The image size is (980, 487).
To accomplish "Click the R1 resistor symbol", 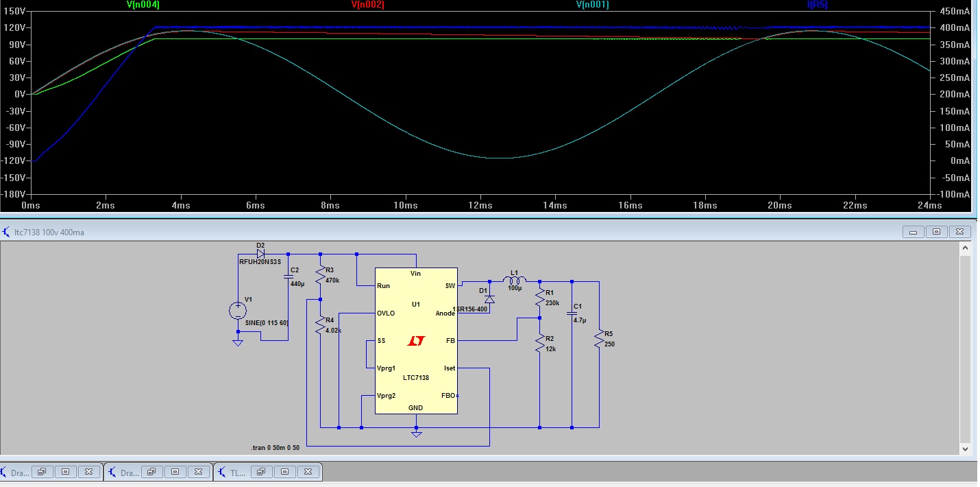I will click(x=540, y=298).
